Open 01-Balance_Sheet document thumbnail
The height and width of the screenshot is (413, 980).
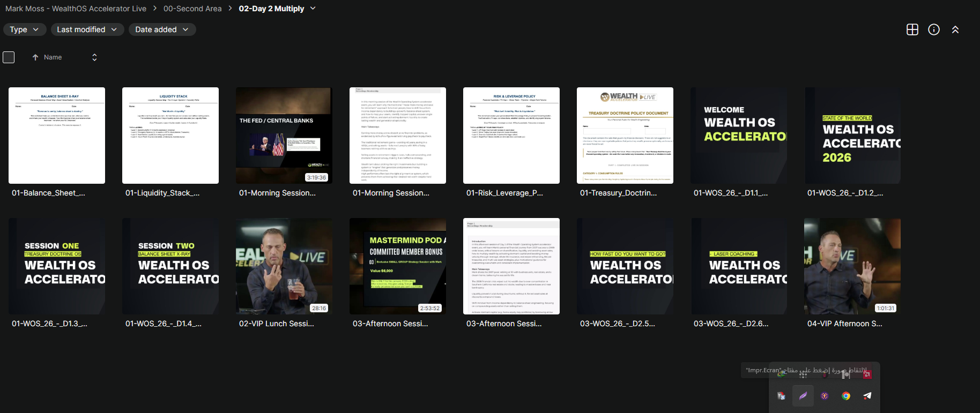(57, 136)
